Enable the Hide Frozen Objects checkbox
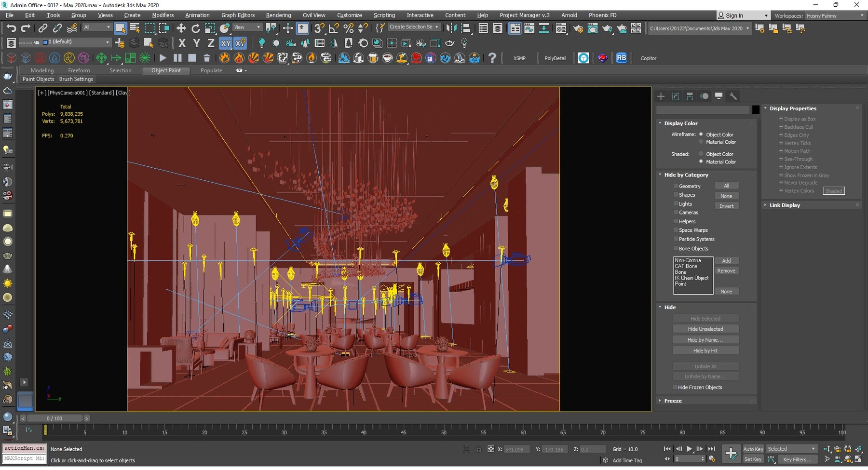The image size is (868, 470). click(675, 388)
